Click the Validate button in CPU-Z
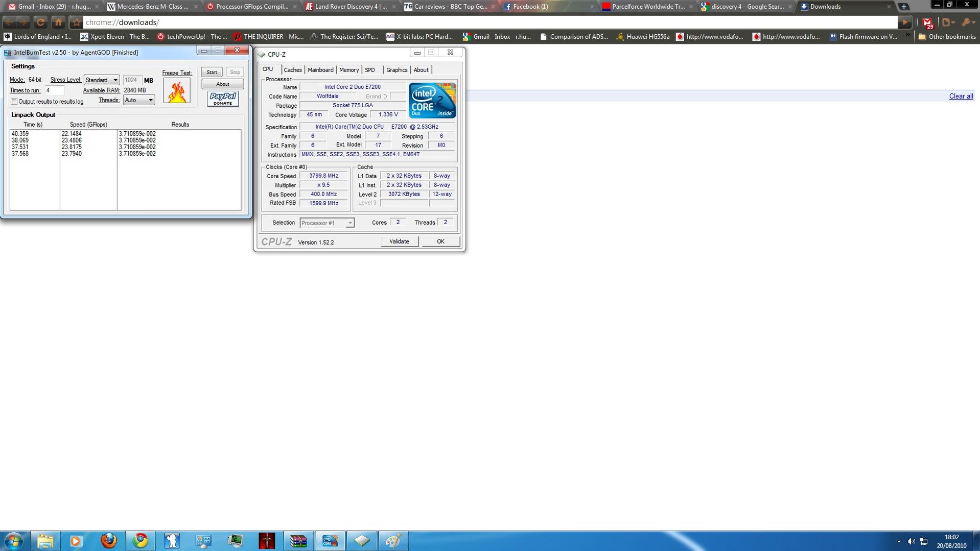This screenshot has height=551, width=980. [x=400, y=242]
